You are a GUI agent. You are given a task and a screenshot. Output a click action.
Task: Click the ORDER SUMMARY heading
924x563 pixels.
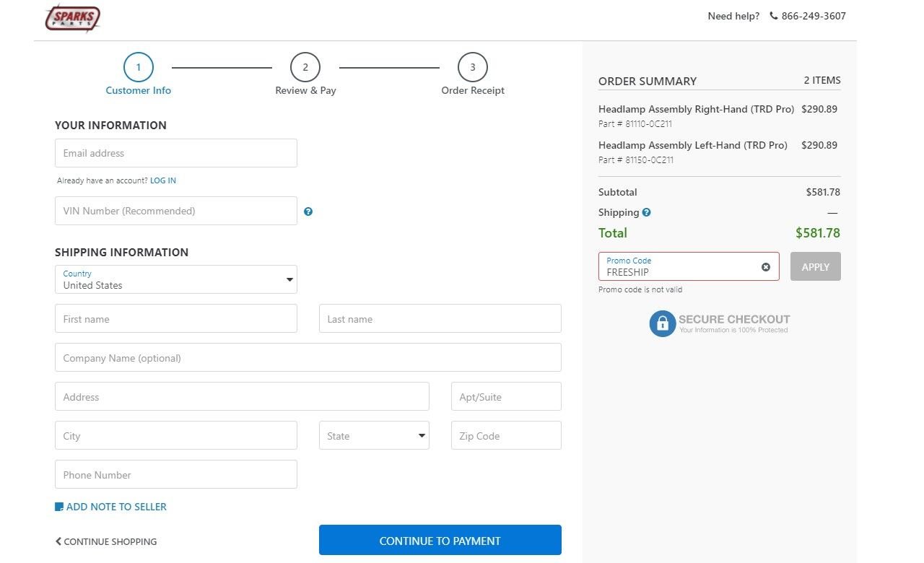click(x=648, y=81)
